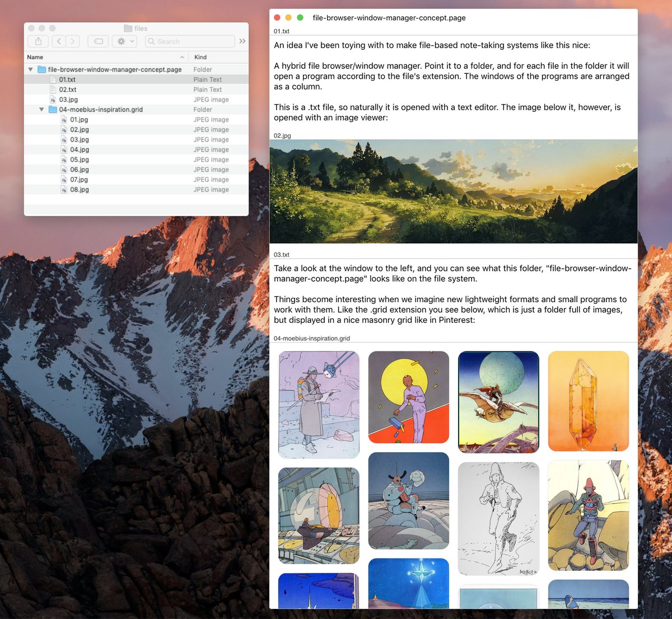Click into the first text note paragraph

[x=432, y=45]
